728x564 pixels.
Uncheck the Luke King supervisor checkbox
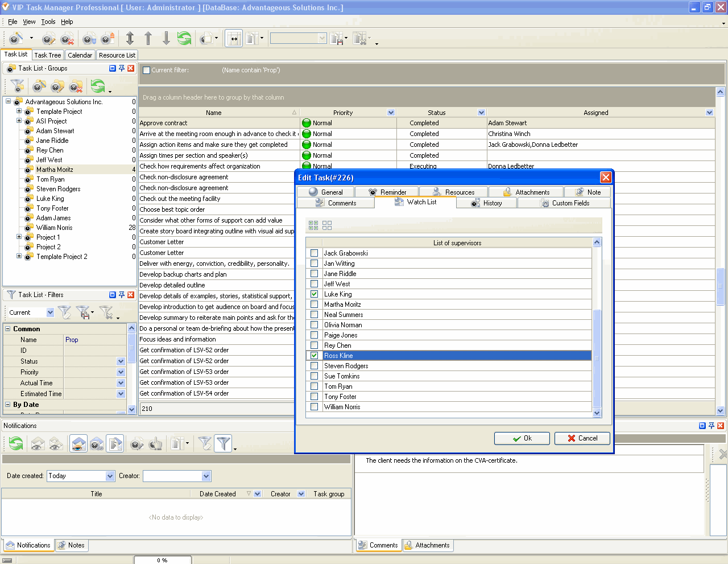point(314,294)
